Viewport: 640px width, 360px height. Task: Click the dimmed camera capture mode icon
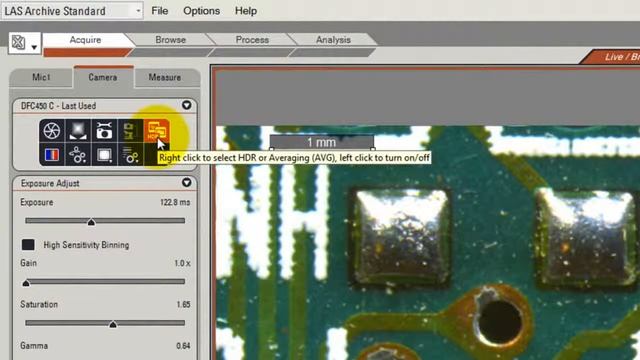130,131
